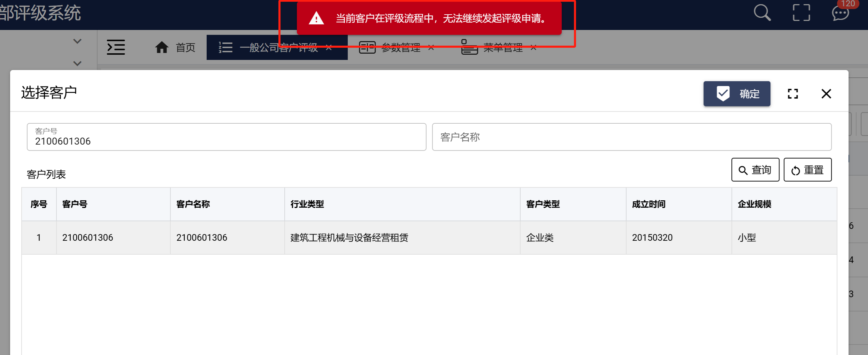Click the search magnifier icon in header
This screenshot has height=355, width=868.
(762, 13)
